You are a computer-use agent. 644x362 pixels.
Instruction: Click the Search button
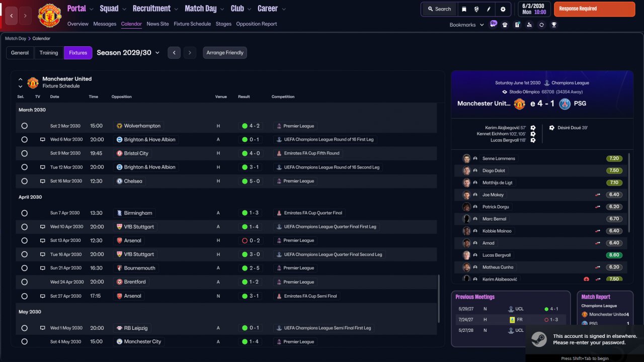(439, 9)
